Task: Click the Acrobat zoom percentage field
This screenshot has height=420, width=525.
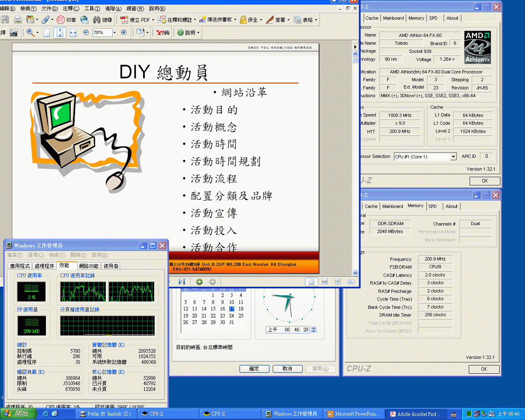Action: [102, 32]
